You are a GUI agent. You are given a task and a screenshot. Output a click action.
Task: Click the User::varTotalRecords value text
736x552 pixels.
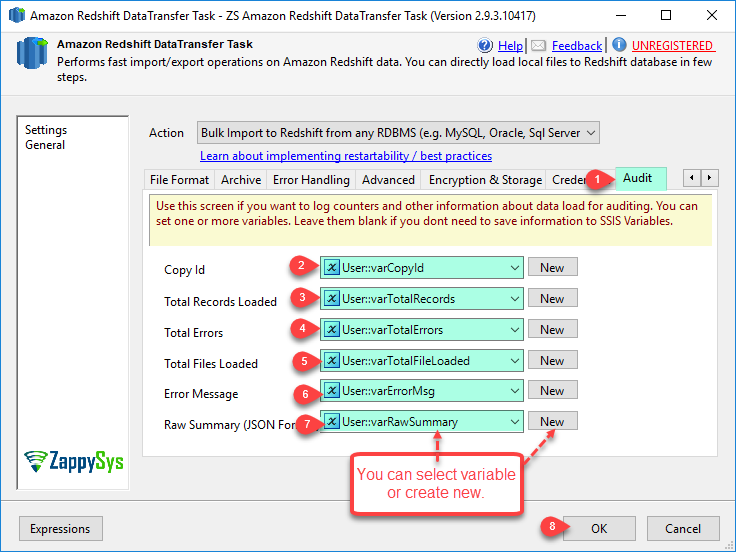pos(399,299)
